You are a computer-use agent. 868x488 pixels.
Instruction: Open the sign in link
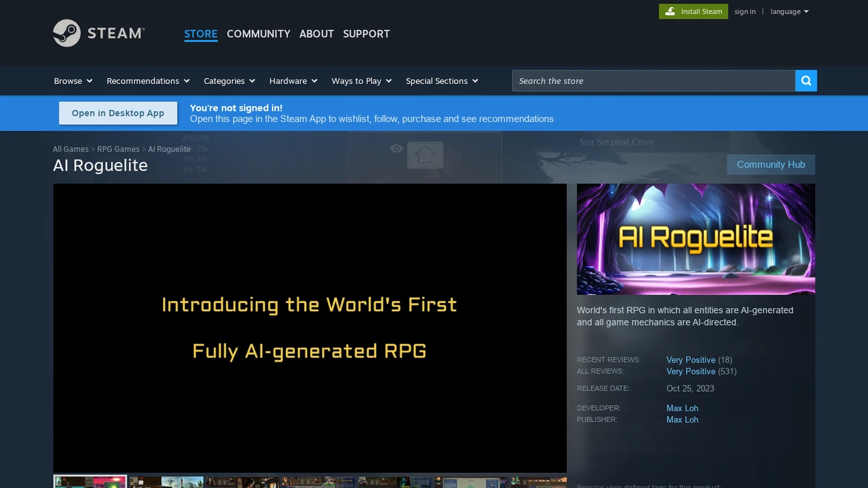745,11
